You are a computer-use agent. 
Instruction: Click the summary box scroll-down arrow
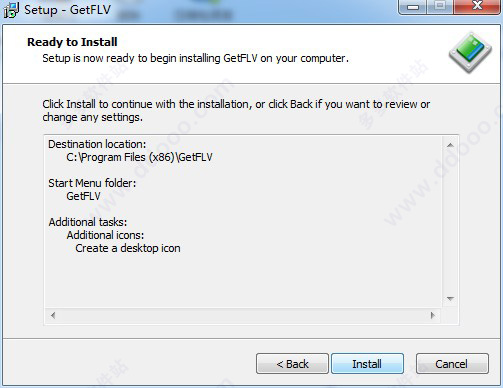pos(450,299)
